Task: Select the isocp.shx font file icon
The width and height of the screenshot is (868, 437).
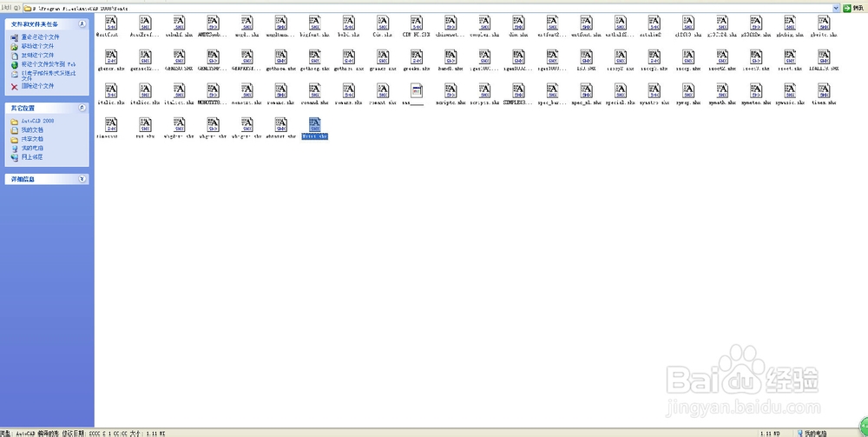Action: [688, 57]
